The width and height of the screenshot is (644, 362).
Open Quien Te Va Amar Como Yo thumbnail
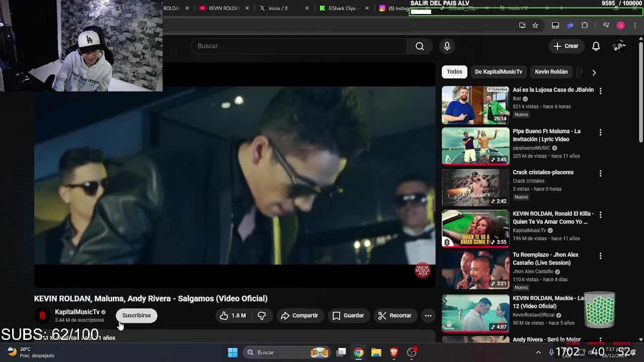tap(475, 229)
